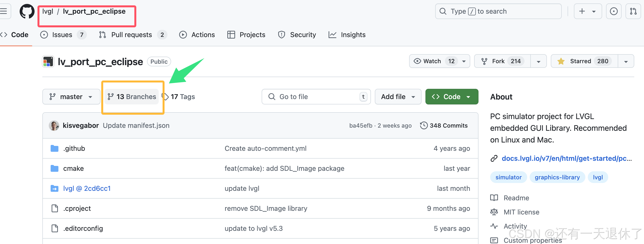Open the docs.lvgl.io link
Image resolution: width=644 pixels, height=244 pixels.
[x=567, y=158]
